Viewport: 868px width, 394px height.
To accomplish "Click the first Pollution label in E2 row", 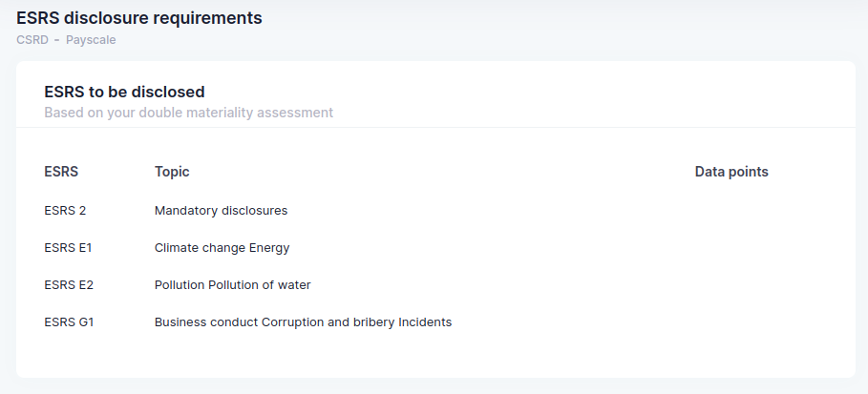I will click(179, 284).
